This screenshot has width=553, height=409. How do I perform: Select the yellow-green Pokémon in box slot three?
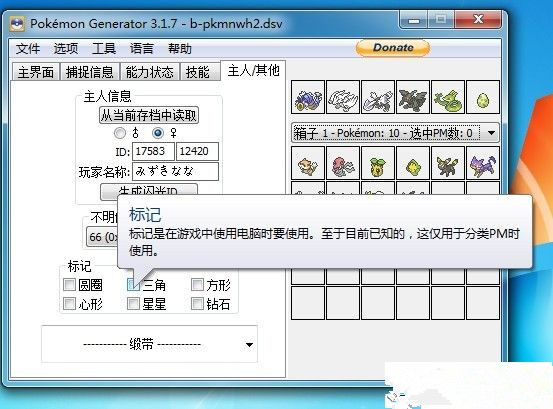coord(378,163)
